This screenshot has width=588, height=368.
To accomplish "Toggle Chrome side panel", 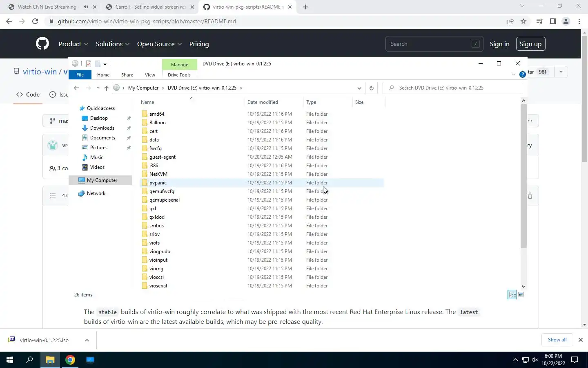I will point(552,21).
